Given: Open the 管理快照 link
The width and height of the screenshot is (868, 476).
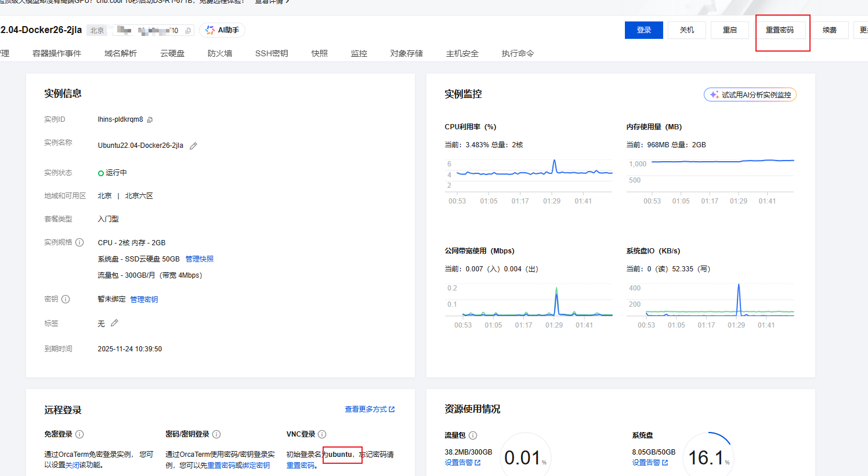Looking at the screenshot, I should pos(200,259).
